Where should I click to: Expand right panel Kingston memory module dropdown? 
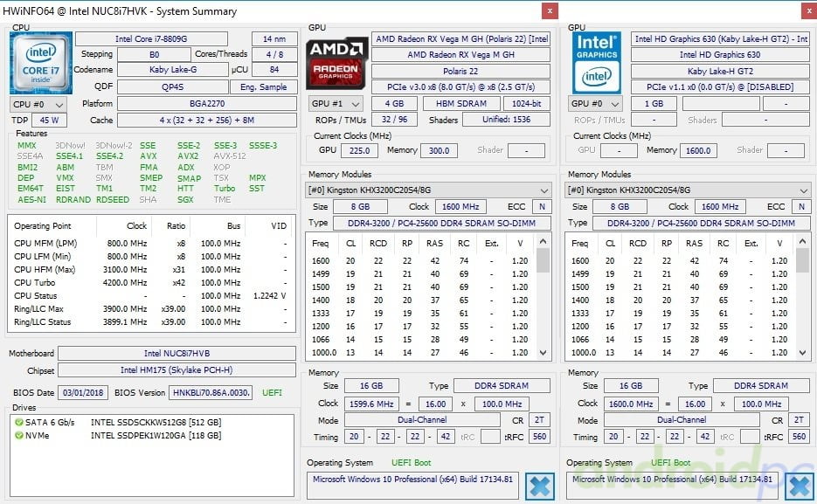tap(688, 190)
